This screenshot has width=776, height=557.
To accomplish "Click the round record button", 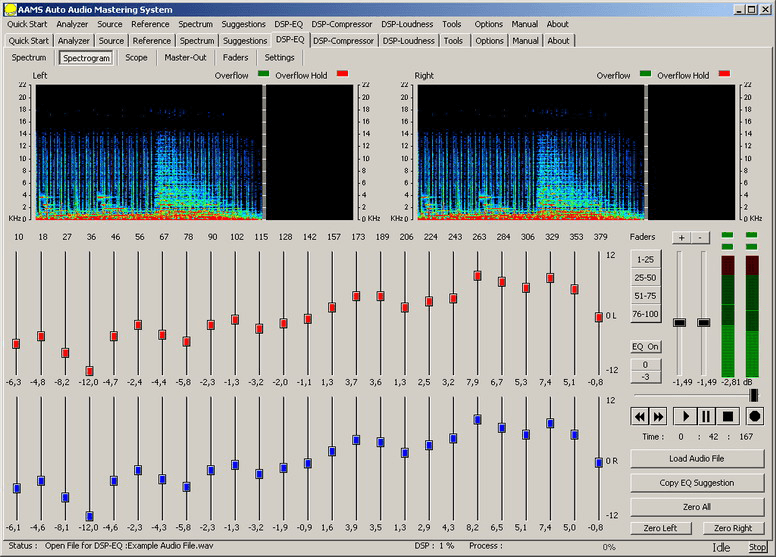I will 754,416.
